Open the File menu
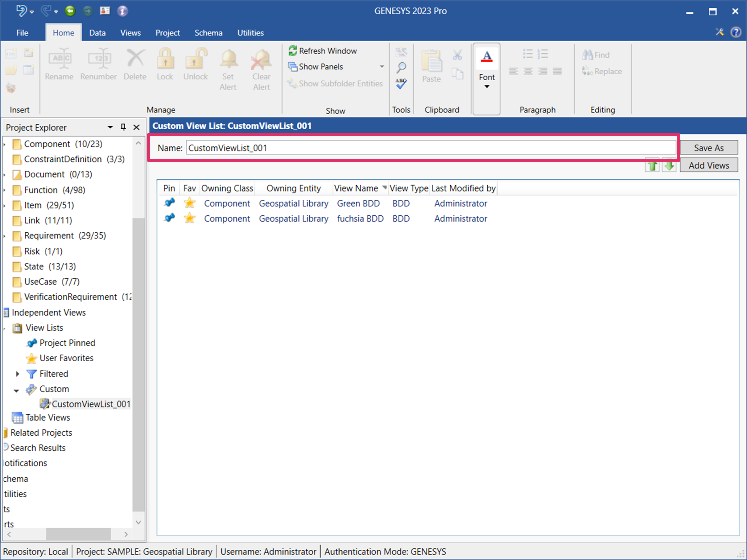The height and width of the screenshot is (560, 747). coord(22,33)
